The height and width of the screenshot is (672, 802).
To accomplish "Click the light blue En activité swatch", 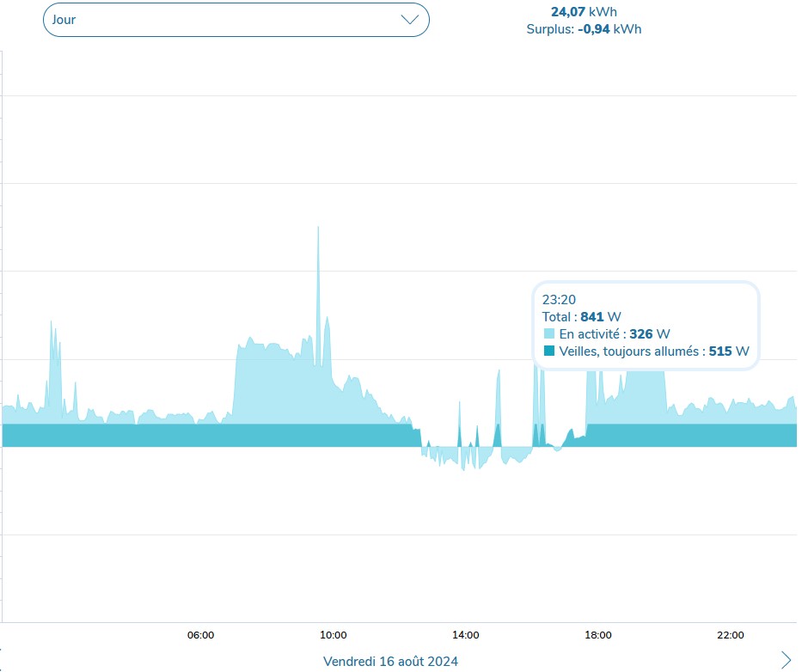I will coord(549,333).
